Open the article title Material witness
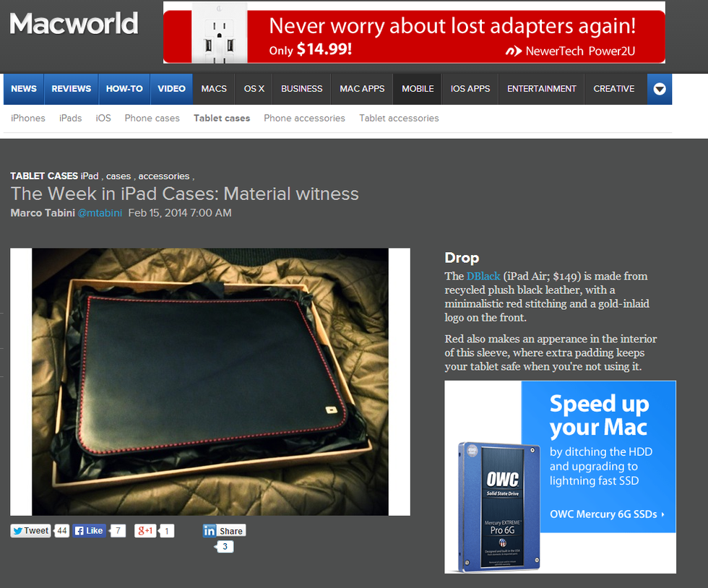 [x=185, y=194]
